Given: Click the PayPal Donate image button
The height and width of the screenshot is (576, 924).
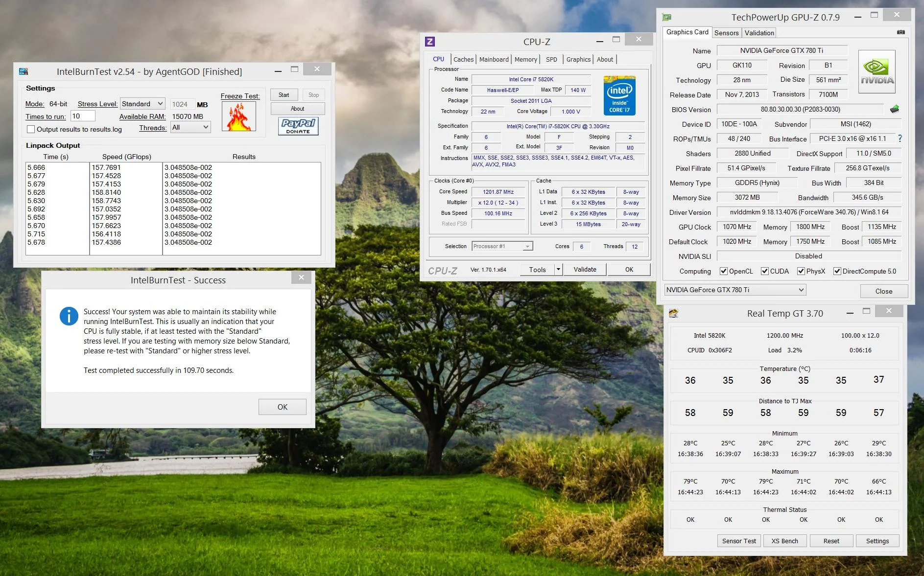Looking at the screenshot, I should pyautogui.click(x=298, y=126).
